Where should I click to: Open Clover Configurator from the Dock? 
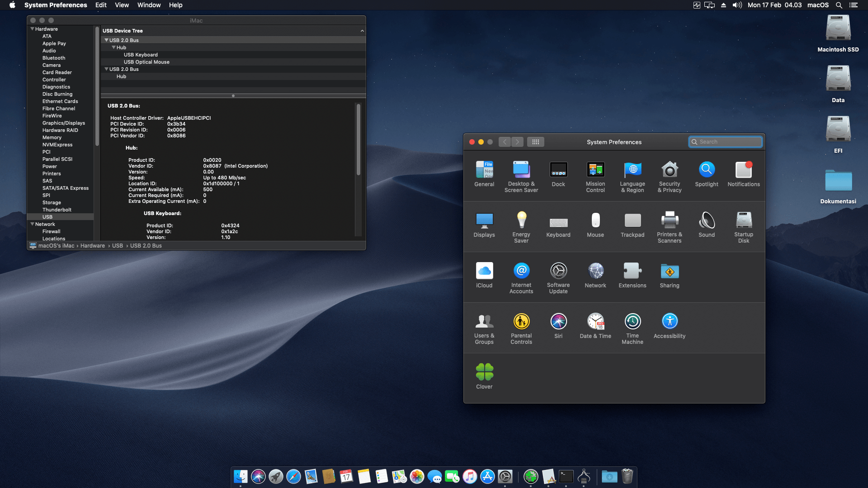pos(530,476)
